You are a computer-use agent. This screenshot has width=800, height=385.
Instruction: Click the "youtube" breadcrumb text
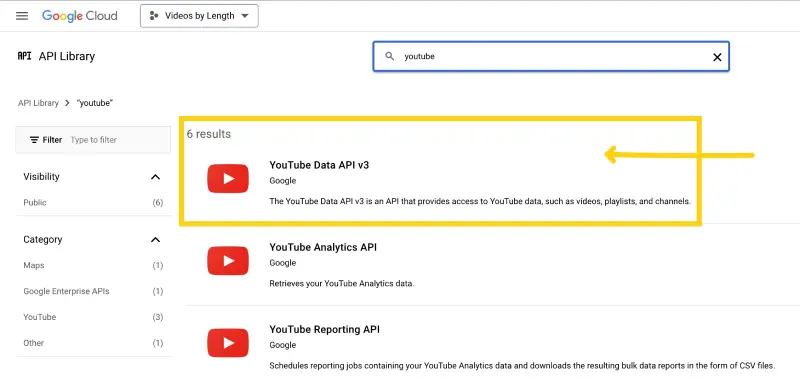coord(94,103)
